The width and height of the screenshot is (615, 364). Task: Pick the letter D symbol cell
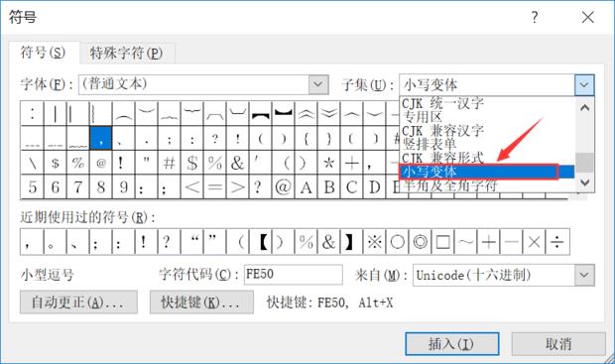pos(374,187)
